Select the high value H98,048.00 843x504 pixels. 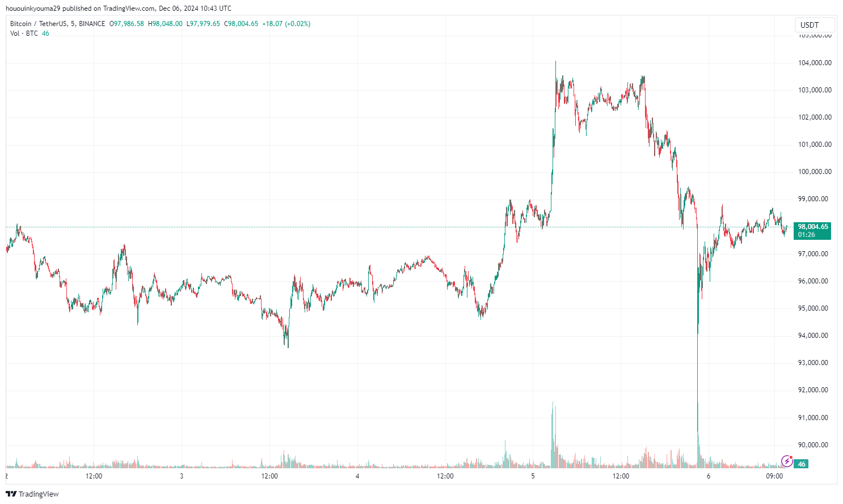165,24
